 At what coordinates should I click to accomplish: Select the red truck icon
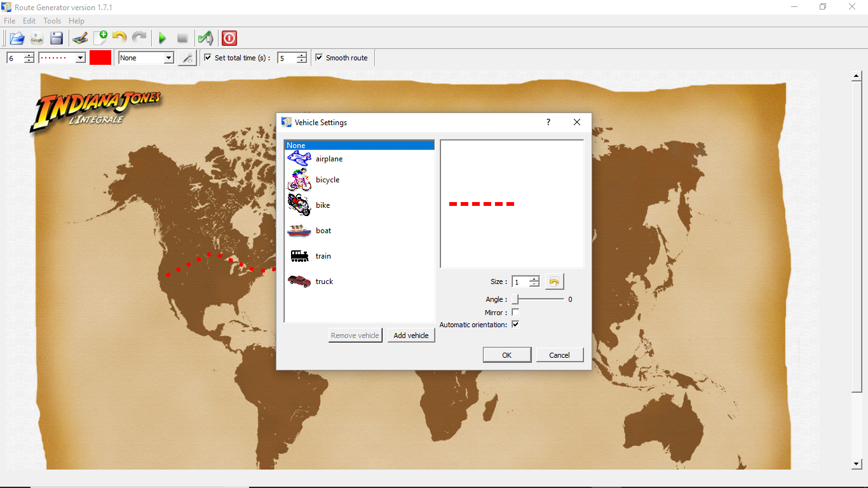pyautogui.click(x=299, y=281)
